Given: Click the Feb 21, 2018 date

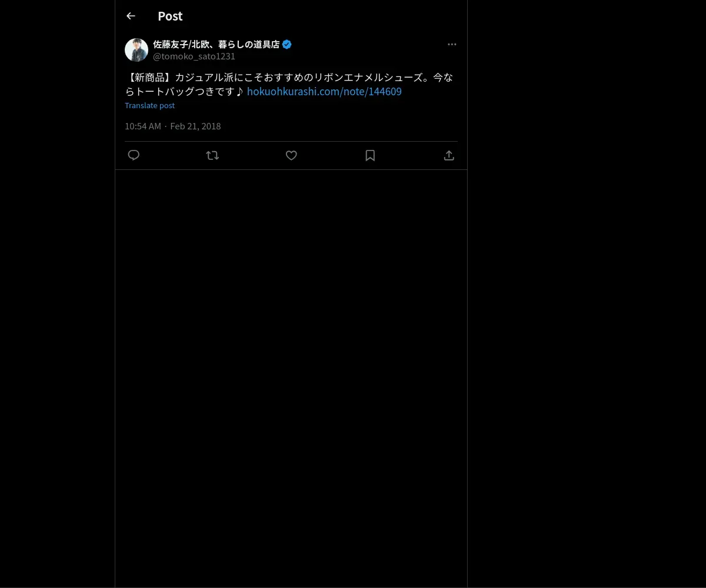Looking at the screenshot, I should tap(195, 126).
